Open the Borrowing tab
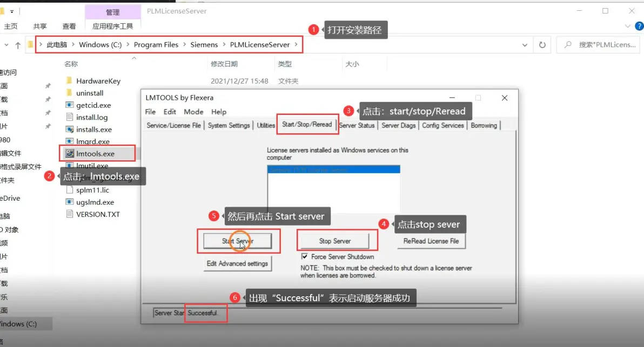 pos(484,126)
